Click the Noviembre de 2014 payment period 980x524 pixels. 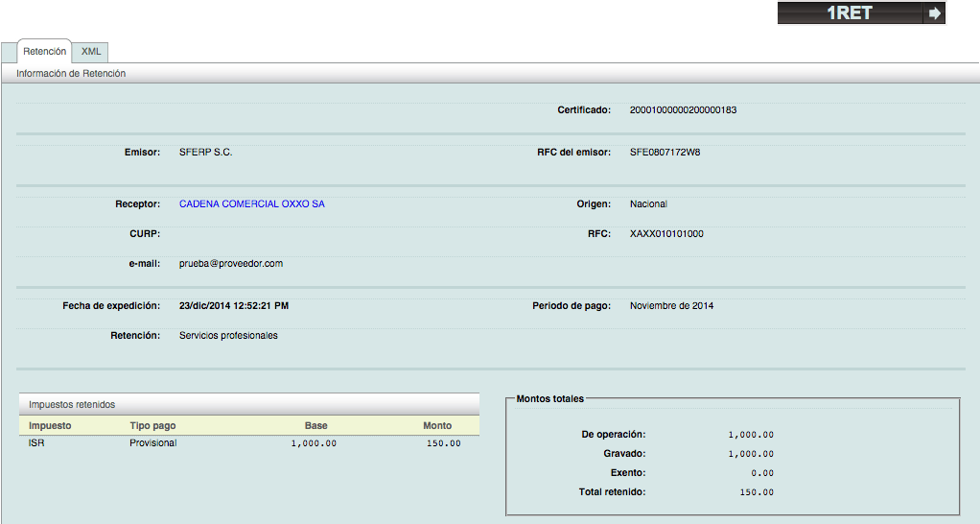point(671,306)
